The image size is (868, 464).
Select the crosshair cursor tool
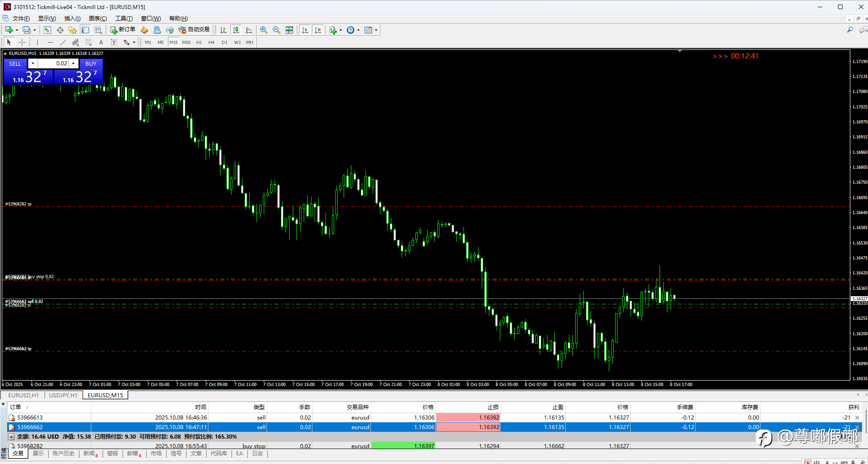[22, 42]
